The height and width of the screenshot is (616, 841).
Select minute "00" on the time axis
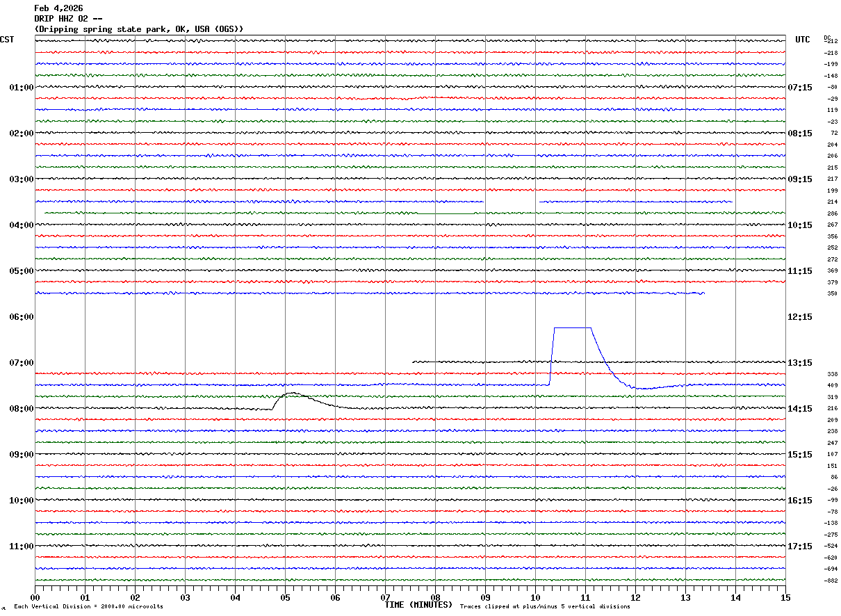pos(35,598)
